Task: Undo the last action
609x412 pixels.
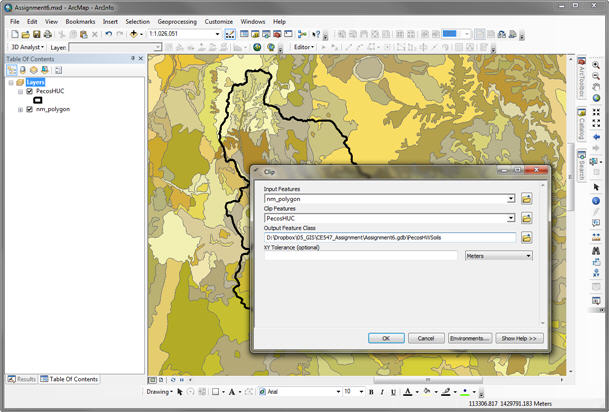Action: (x=108, y=34)
